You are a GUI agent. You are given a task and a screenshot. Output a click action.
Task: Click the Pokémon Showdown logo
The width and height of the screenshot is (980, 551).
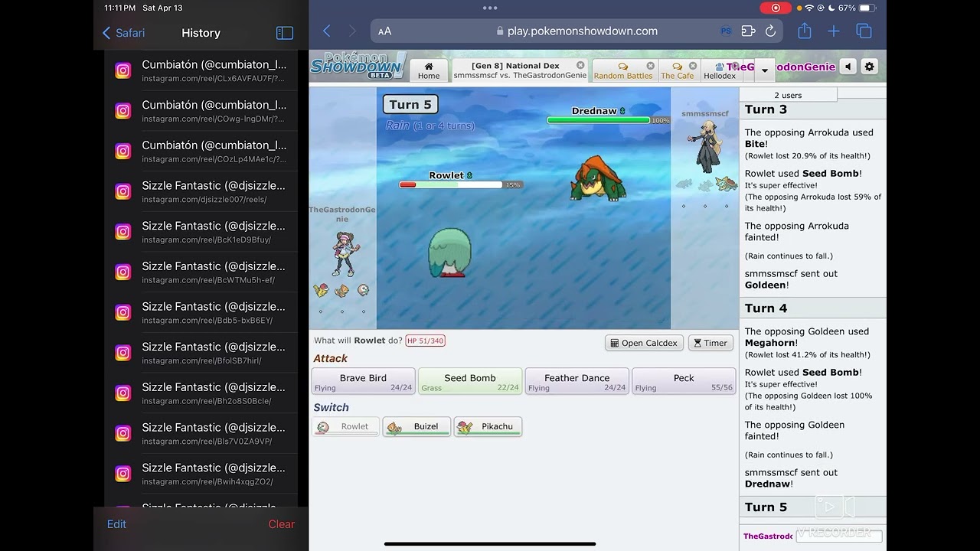358,66
